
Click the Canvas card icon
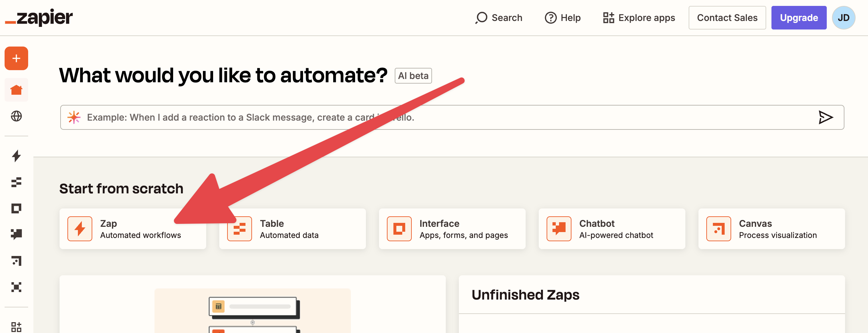point(719,229)
